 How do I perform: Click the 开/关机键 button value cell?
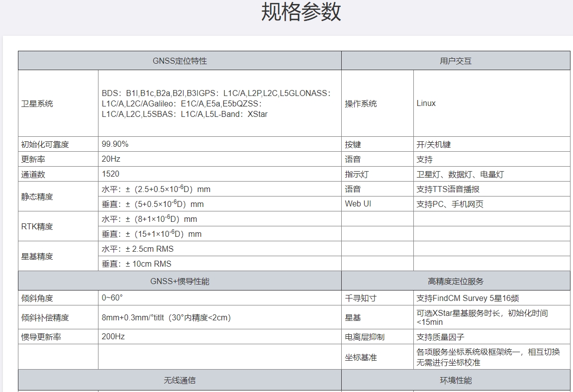coord(434,144)
